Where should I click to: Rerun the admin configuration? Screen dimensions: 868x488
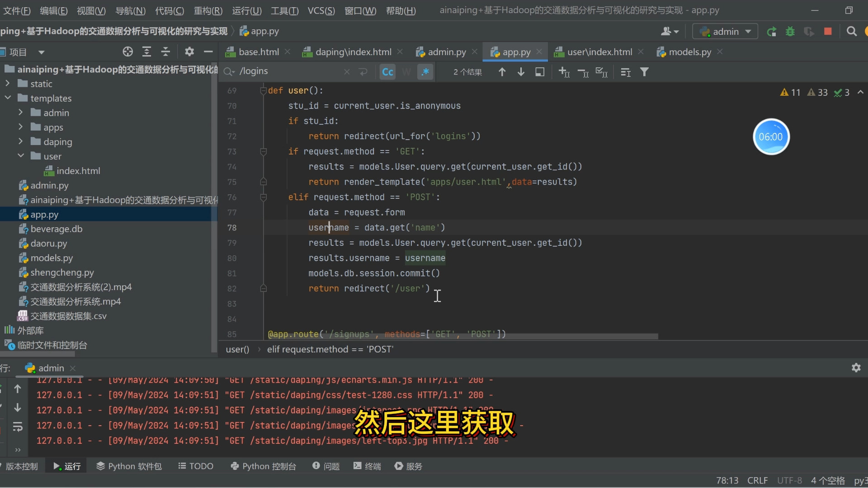pyautogui.click(x=772, y=31)
